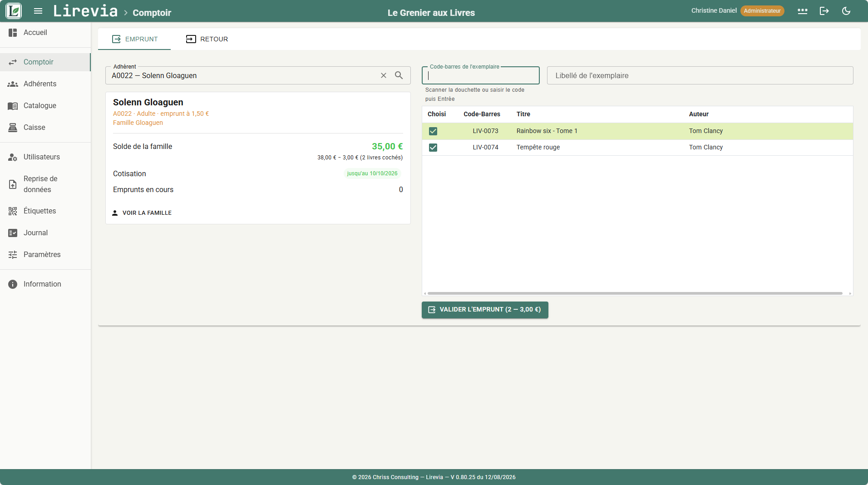868x485 pixels.
Task: Click Tom Clancy in the LIV-0074 row
Action: point(706,148)
